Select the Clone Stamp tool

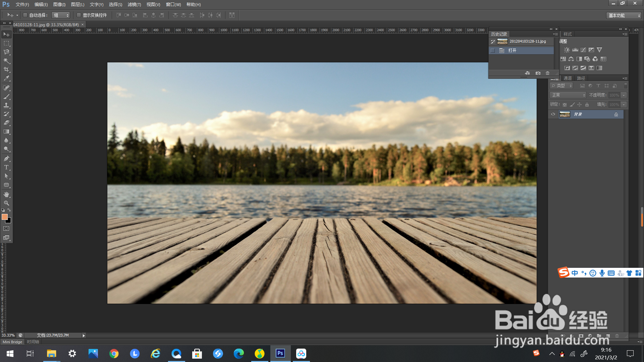tap(6, 105)
